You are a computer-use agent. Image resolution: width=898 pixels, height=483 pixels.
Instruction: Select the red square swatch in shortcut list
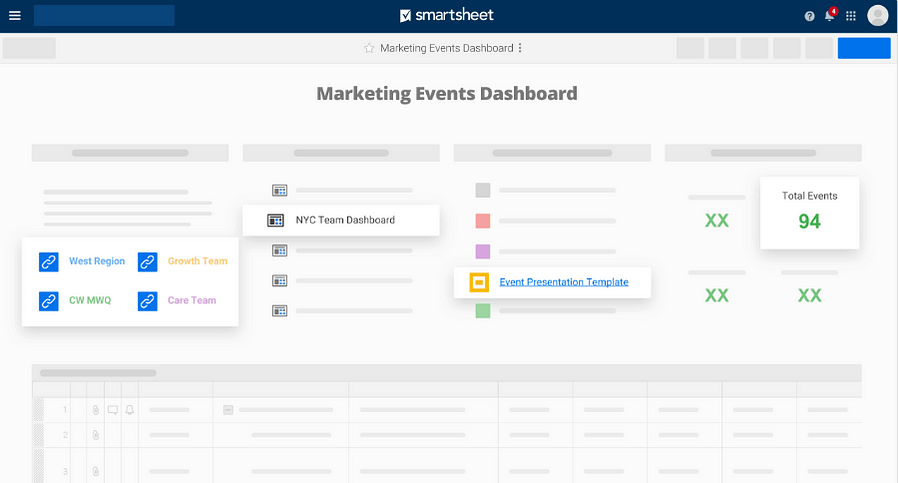tap(483, 221)
